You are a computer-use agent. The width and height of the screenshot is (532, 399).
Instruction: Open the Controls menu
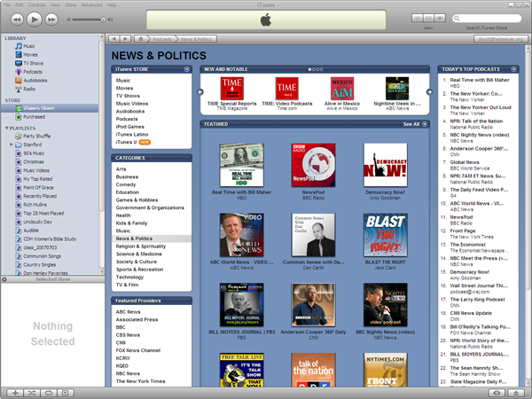(36, 5)
